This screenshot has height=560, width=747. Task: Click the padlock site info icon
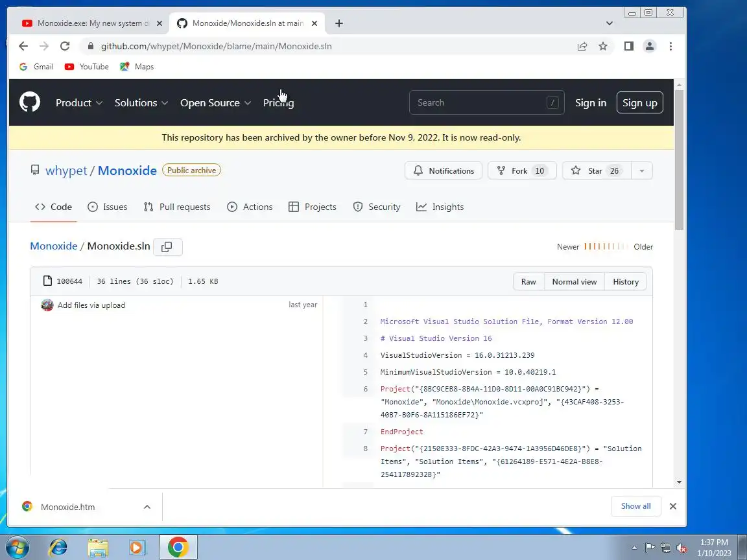pos(91,46)
